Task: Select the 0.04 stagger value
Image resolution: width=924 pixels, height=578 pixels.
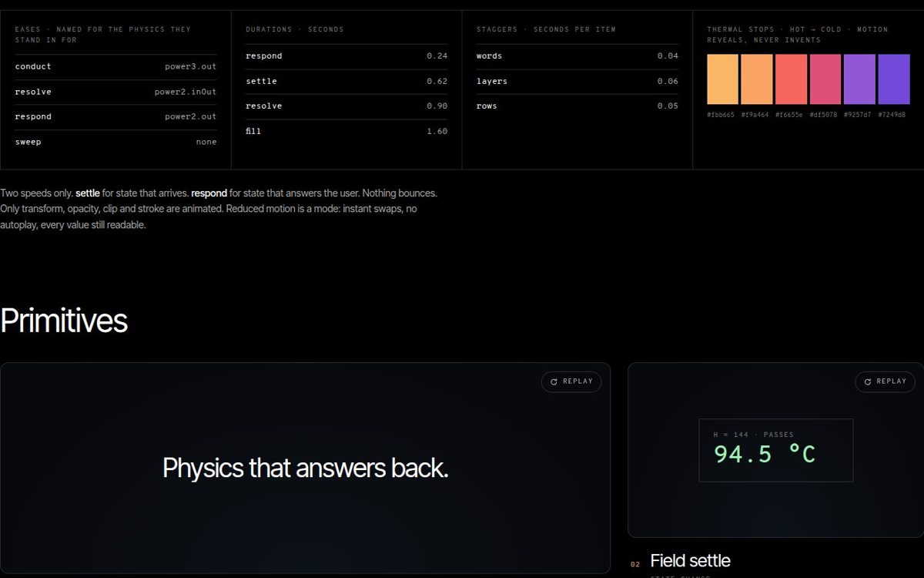Action: tap(668, 55)
